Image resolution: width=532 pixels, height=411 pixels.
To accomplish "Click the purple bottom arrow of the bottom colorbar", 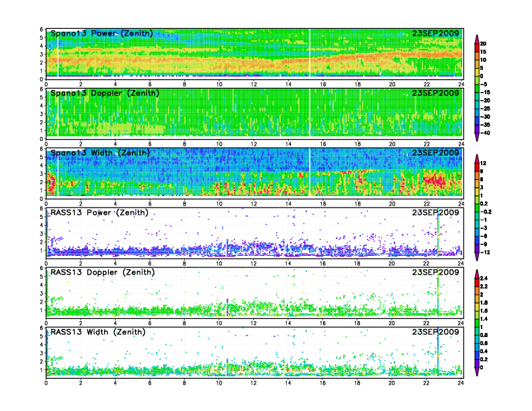I will [477, 371].
